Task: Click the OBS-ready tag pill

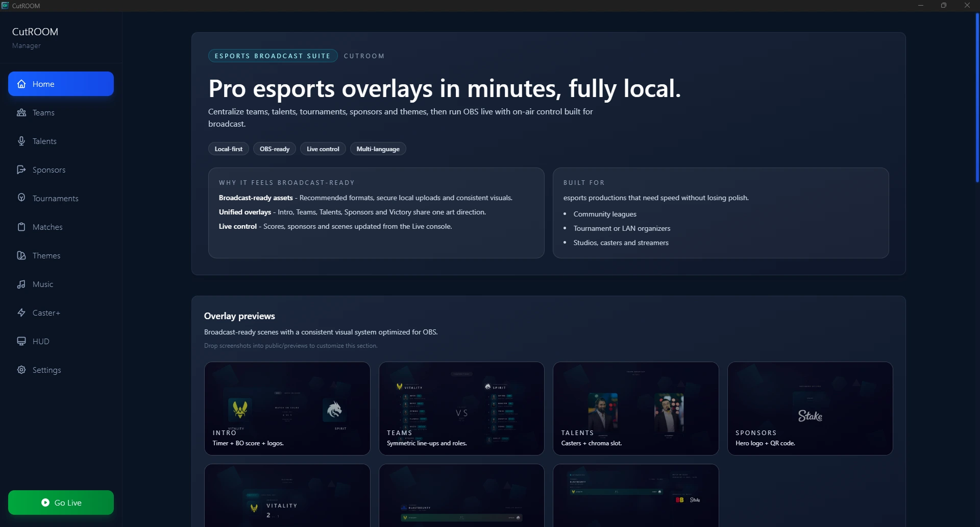Action: (275, 149)
